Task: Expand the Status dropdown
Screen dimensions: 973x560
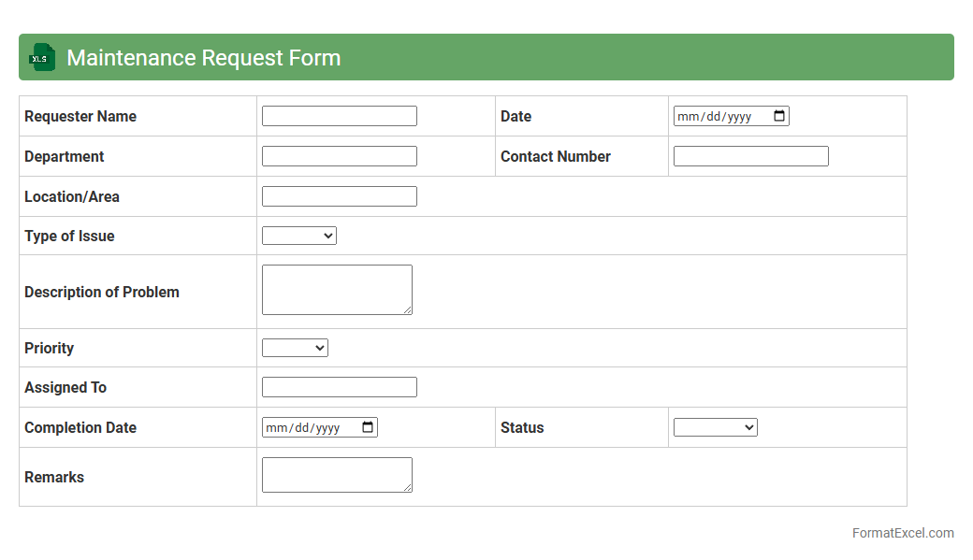Action: click(x=715, y=427)
